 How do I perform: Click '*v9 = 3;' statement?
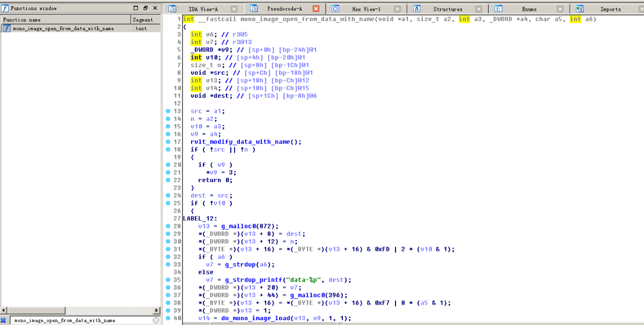pyautogui.click(x=221, y=172)
